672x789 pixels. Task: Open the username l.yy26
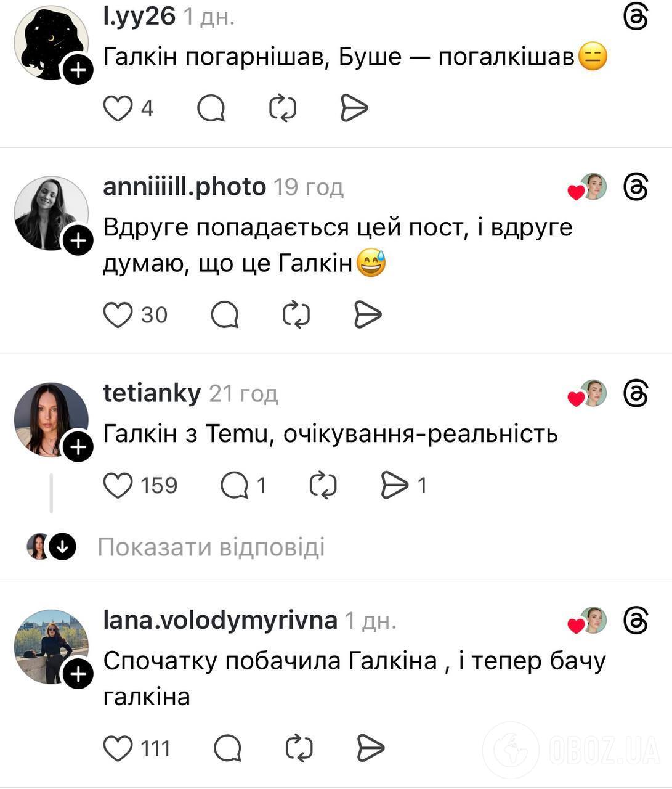click(x=139, y=17)
